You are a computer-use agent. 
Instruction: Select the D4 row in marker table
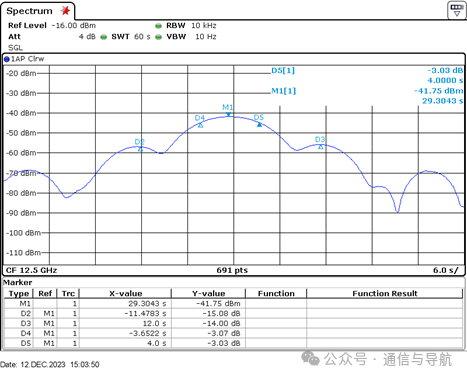click(233, 333)
